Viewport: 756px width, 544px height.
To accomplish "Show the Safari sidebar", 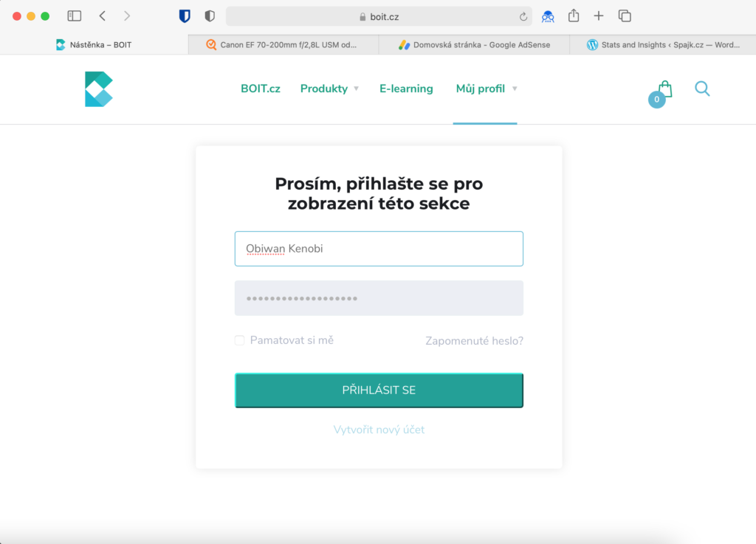I will point(75,16).
